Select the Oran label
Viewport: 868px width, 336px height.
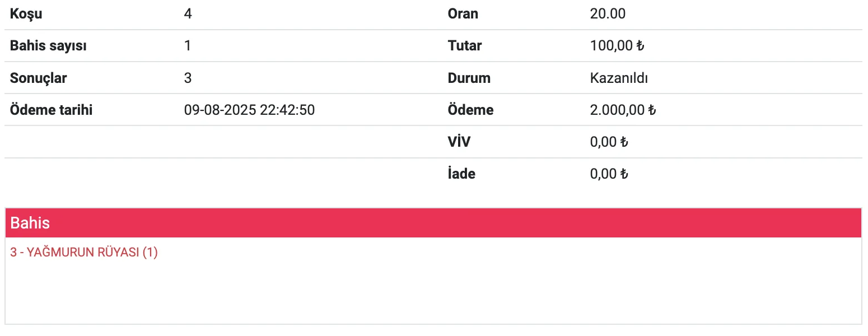point(463,14)
